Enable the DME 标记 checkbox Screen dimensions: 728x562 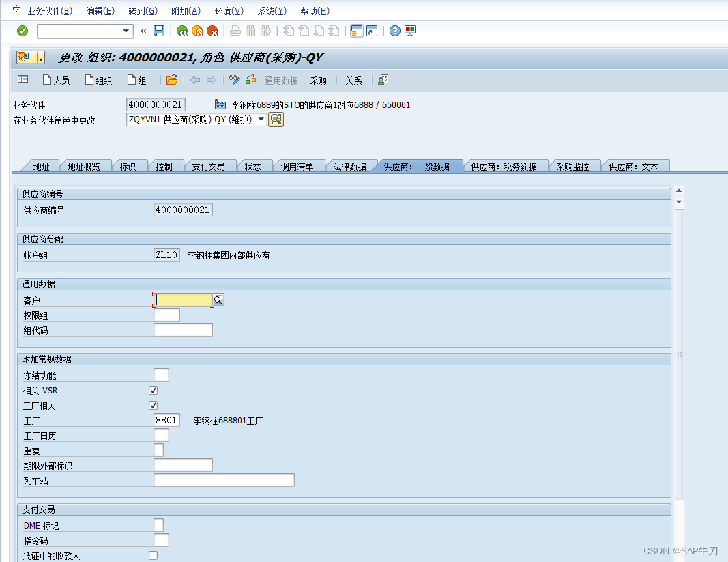pos(160,524)
